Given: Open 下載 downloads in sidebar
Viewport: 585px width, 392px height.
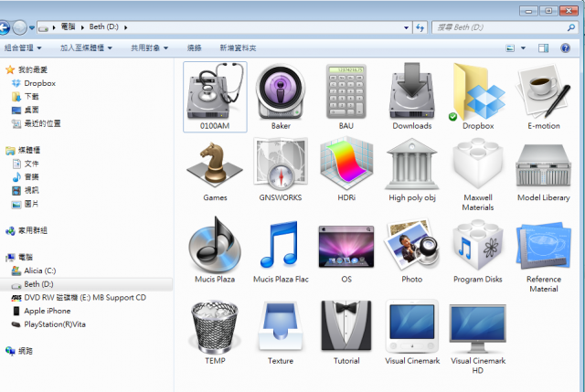Looking at the screenshot, I should coord(26,97).
